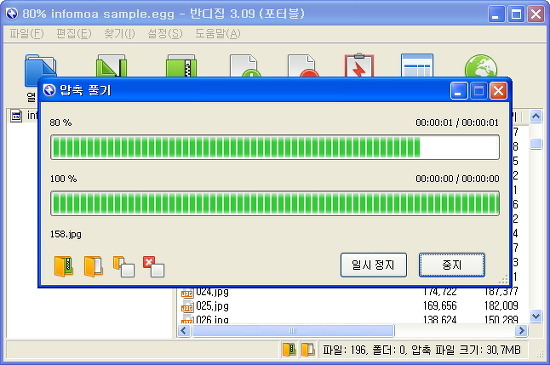Open the 설정(S) menu
The width and height of the screenshot is (550, 365).
[x=165, y=34]
